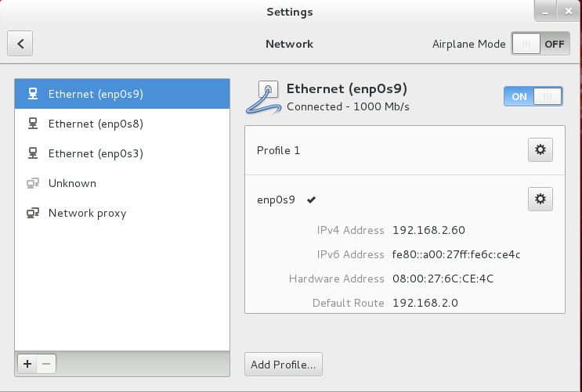Select the Profile 1 row
The width and height of the screenshot is (582, 392).
pyautogui.click(x=405, y=150)
